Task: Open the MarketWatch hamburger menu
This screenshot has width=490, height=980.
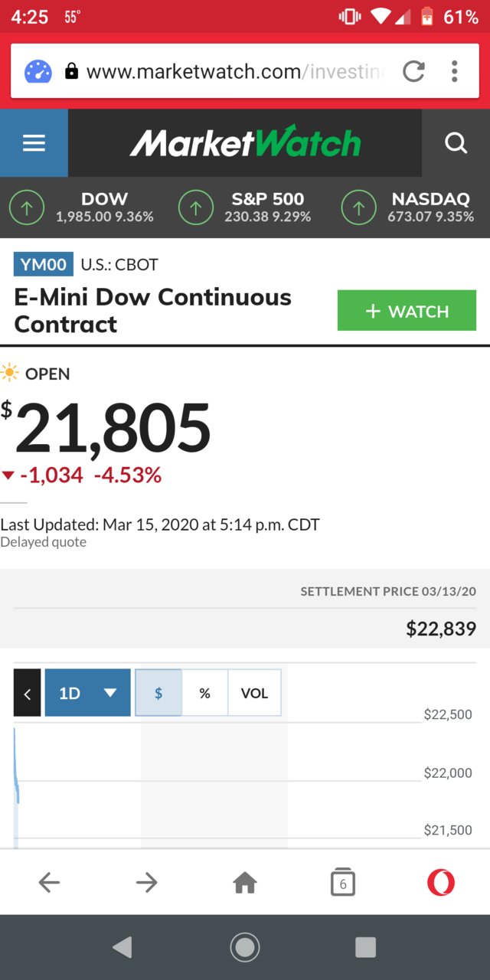Action: (34, 143)
